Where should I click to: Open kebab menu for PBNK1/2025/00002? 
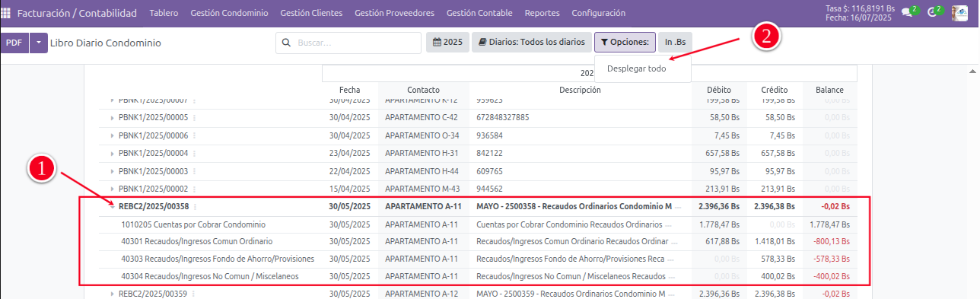194,189
